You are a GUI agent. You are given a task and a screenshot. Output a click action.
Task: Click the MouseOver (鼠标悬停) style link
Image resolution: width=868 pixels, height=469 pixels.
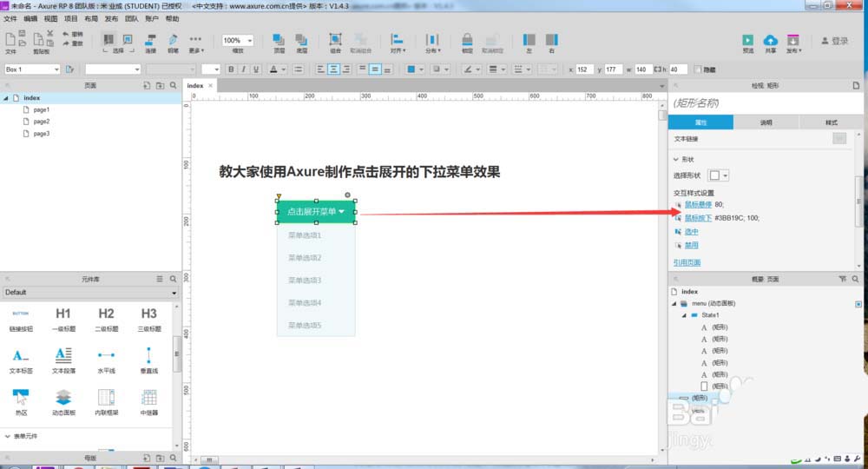698,204
